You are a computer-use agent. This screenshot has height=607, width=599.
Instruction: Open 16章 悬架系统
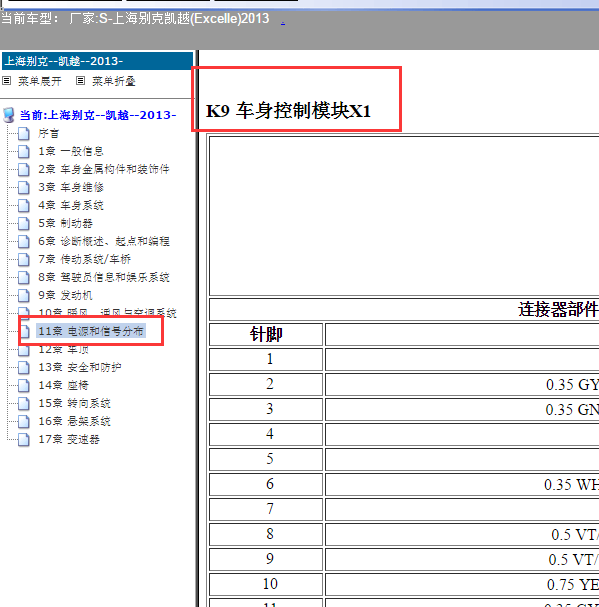(x=74, y=421)
